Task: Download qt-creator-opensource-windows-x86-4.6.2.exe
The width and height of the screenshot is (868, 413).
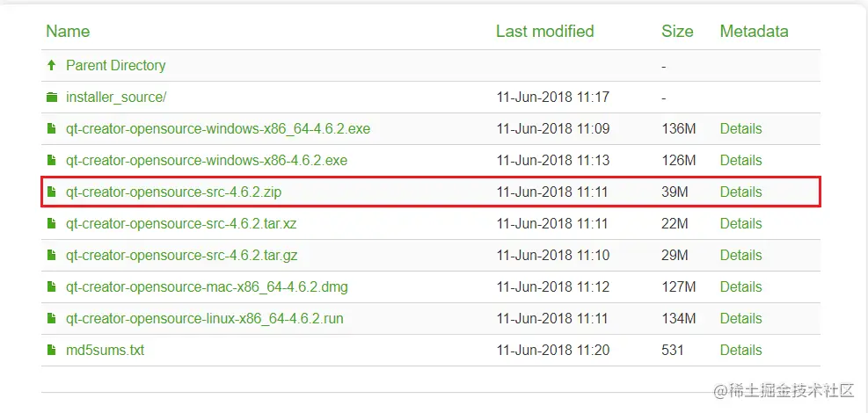Action: coord(207,160)
